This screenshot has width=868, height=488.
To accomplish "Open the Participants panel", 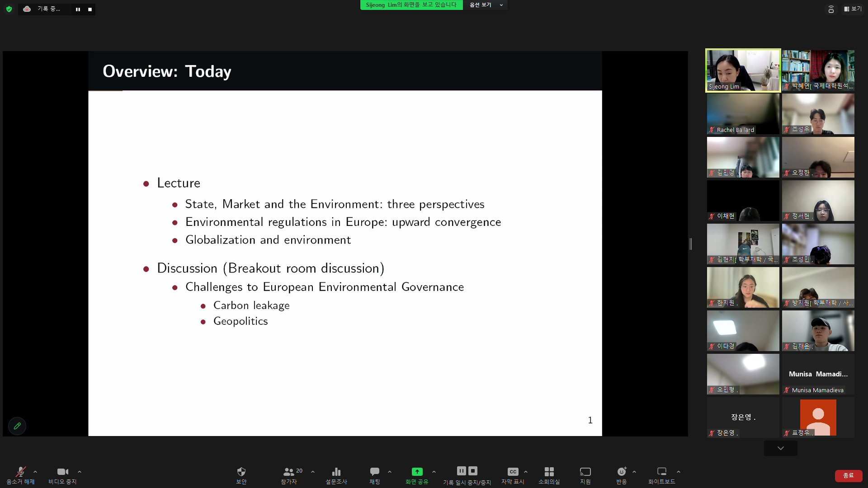I will (289, 472).
